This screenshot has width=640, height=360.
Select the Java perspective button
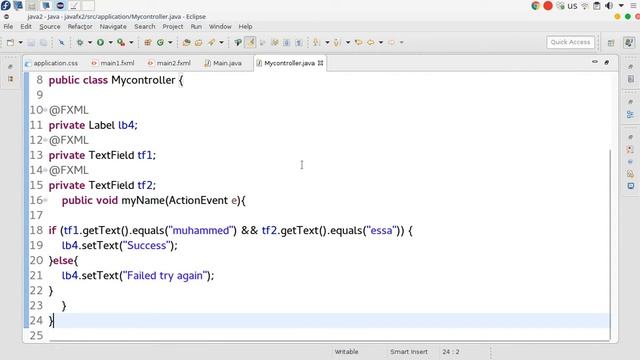click(x=629, y=42)
